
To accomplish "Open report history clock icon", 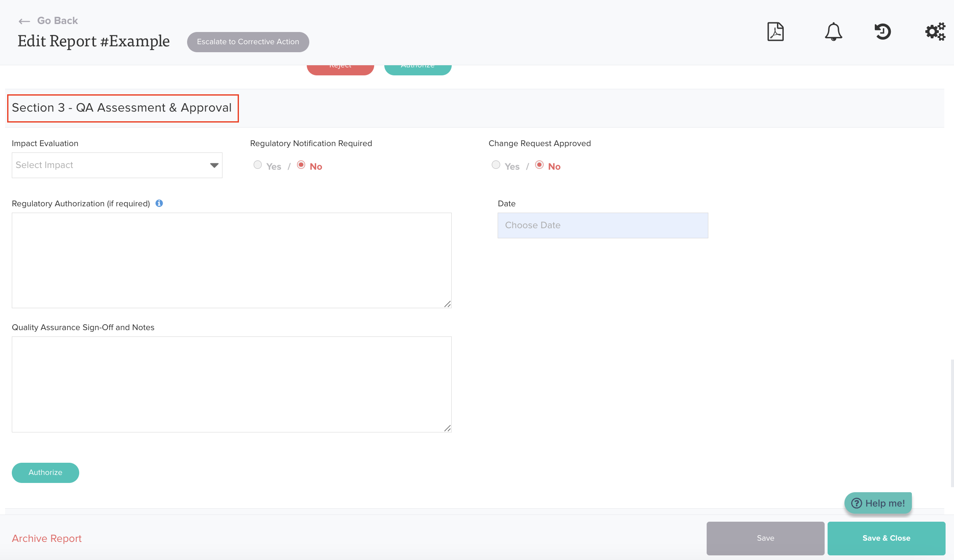I will tap(882, 32).
